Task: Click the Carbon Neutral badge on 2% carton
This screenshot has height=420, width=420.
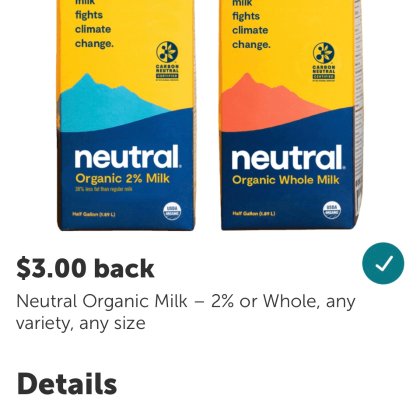Action: point(167,61)
